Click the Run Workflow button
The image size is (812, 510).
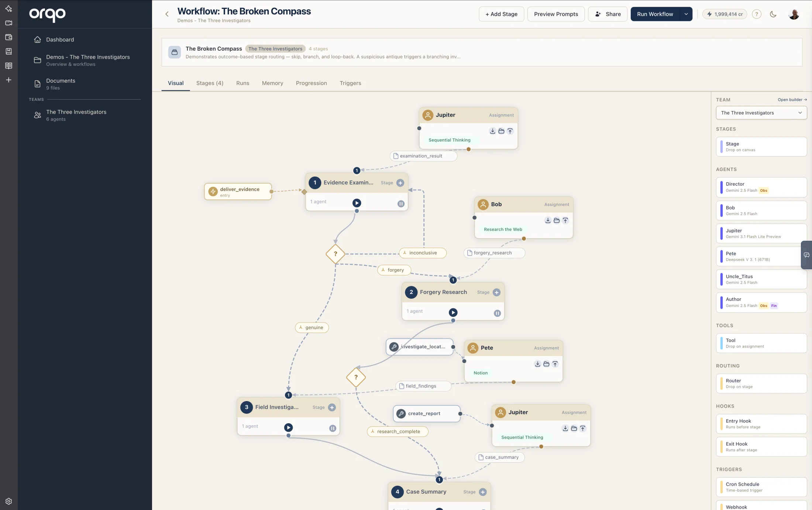pyautogui.click(x=655, y=14)
